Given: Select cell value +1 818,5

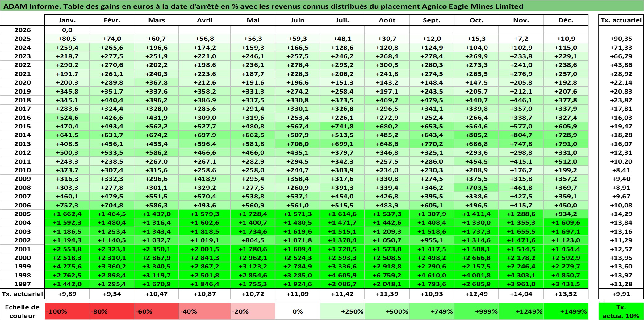Looking at the screenshot, I should [205, 231].
